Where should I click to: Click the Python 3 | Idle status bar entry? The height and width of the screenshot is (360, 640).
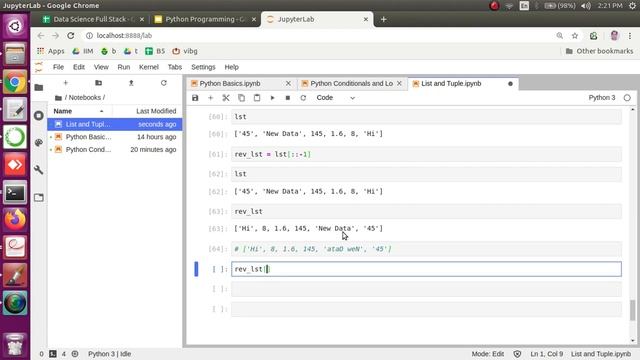(109, 354)
